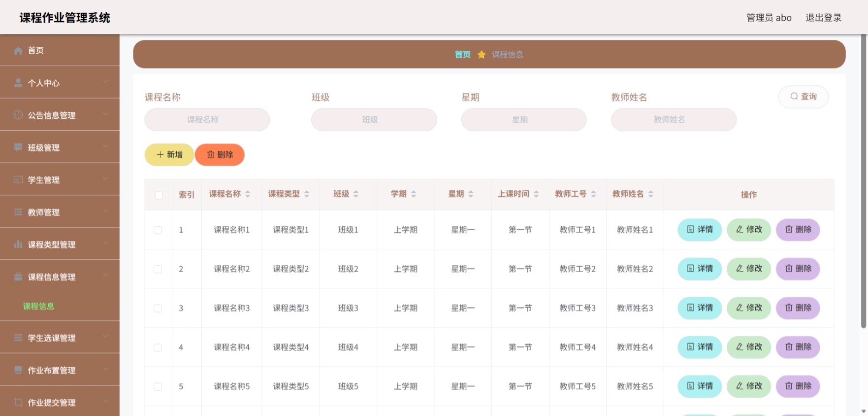The width and height of the screenshot is (868, 416).
Task: Click the 查询 search button
Action: coord(803,97)
